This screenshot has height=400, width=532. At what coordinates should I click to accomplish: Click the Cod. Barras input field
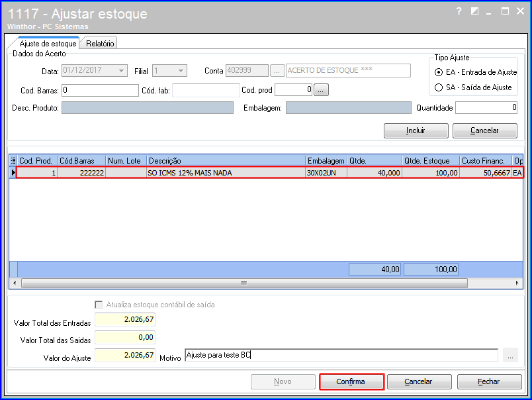[x=100, y=90]
